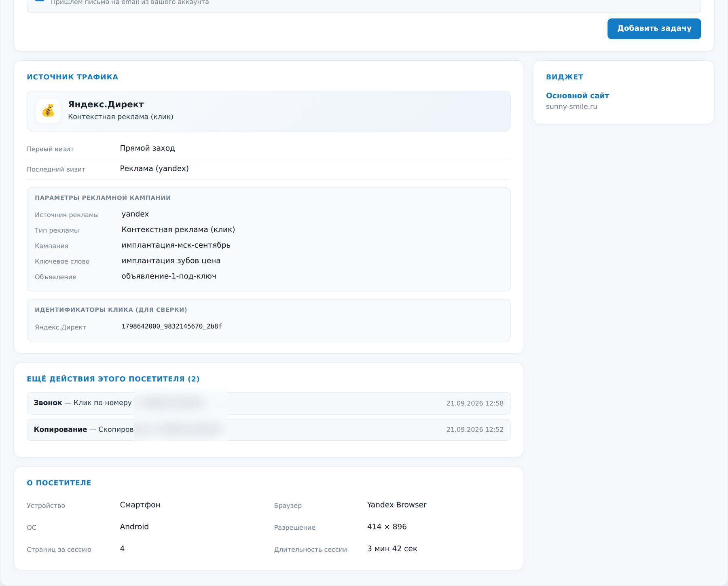Click the timestamp 21.09.2026 12:58
The width and height of the screenshot is (728, 586).
(x=475, y=403)
